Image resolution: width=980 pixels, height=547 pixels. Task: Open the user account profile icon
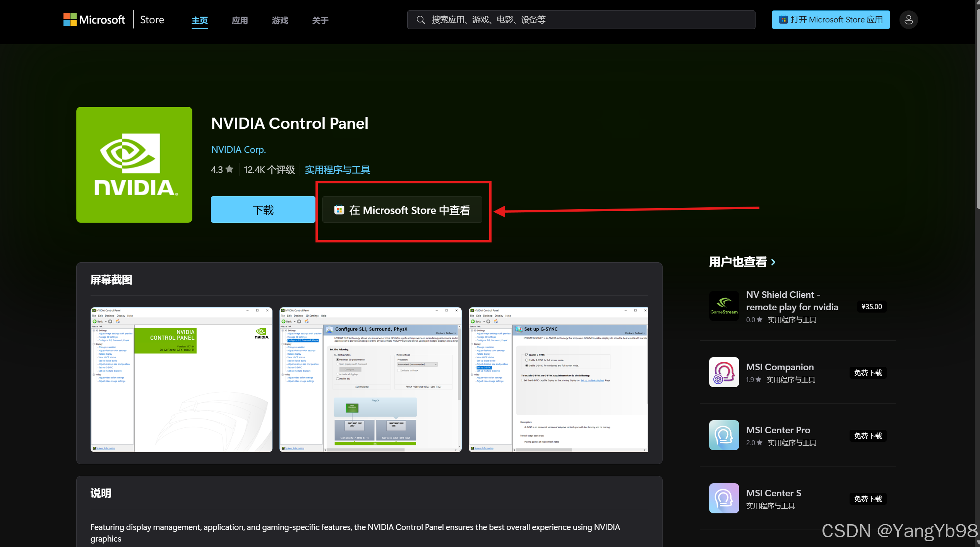tap(908, 20)
